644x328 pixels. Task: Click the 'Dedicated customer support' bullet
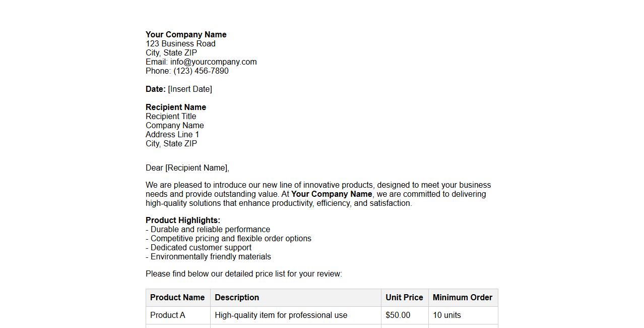point(201,247)
